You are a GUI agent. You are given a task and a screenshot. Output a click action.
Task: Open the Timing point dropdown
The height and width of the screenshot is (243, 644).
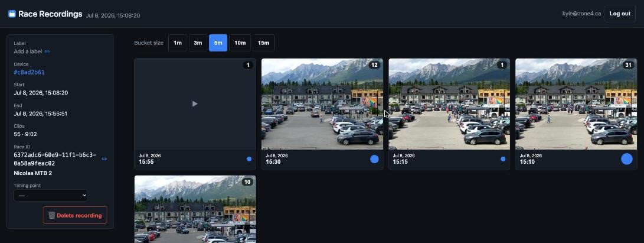click(51, 195)
